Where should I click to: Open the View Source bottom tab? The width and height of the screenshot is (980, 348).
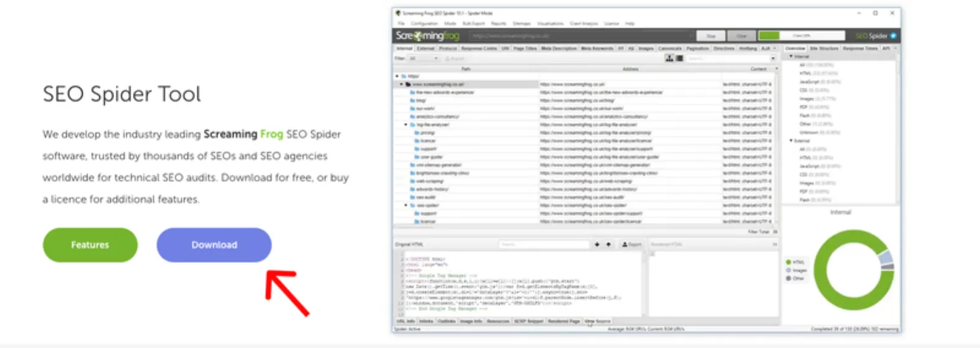click(597, 321)
